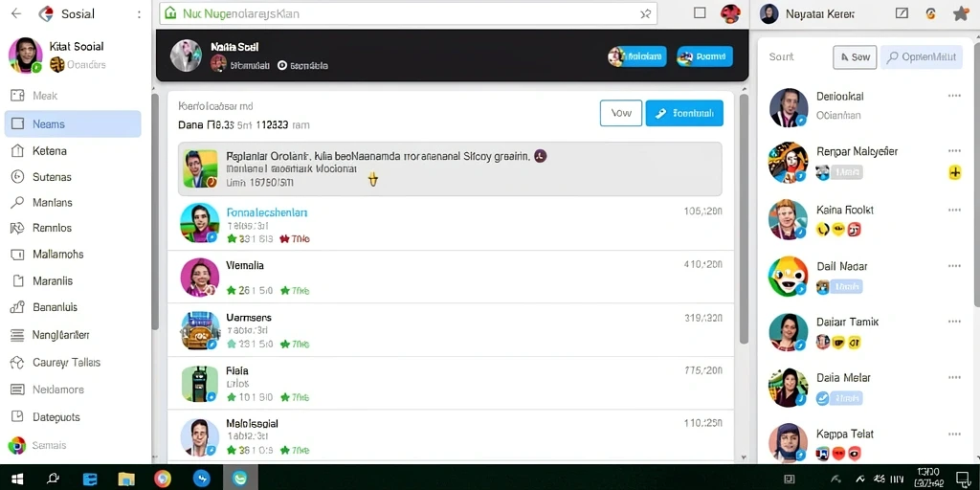980x490 pixels.
Task: Open the Kaina Roolkt contact
Action: [865, 219]
